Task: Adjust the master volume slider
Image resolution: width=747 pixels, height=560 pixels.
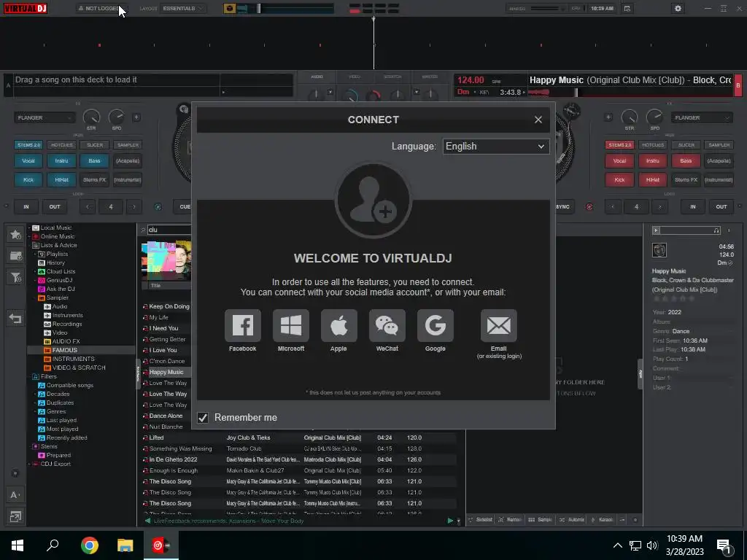Action: click(546, 8)
